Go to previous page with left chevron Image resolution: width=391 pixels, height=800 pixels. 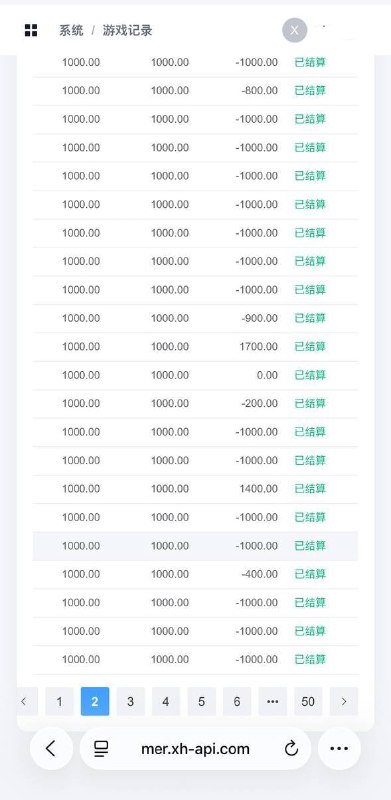23,702
